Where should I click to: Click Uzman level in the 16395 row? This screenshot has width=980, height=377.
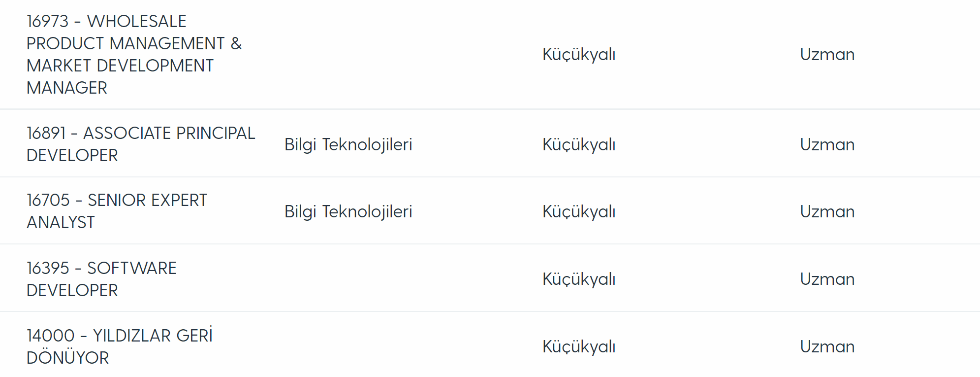(827, 279)
